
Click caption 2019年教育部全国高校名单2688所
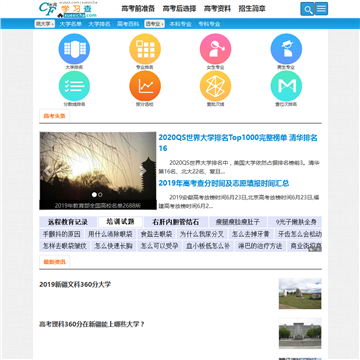[98, 205]
